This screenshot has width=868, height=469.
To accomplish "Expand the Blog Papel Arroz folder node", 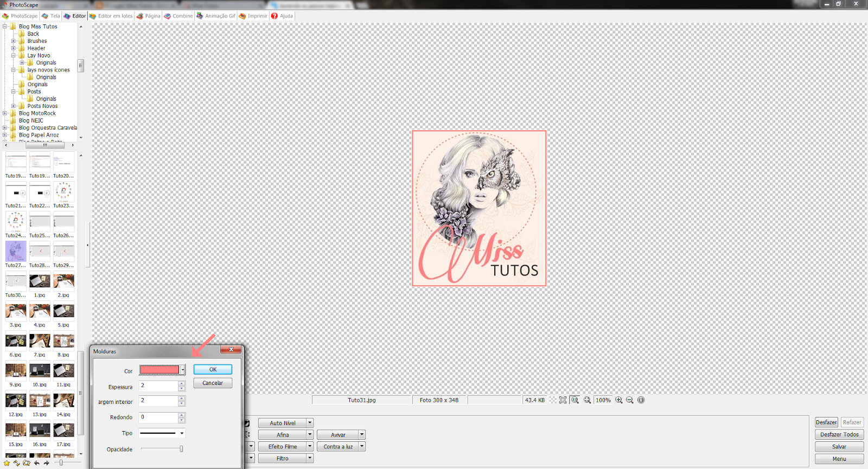I will click(5, 135).
